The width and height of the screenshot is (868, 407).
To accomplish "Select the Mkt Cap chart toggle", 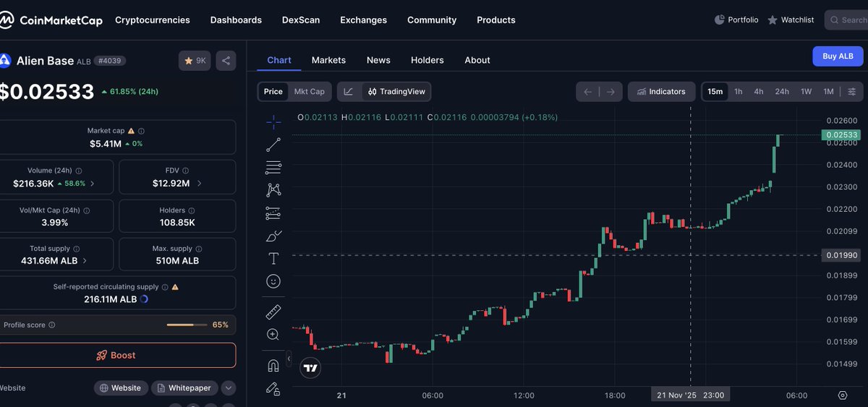I will (x=310, y=92).
